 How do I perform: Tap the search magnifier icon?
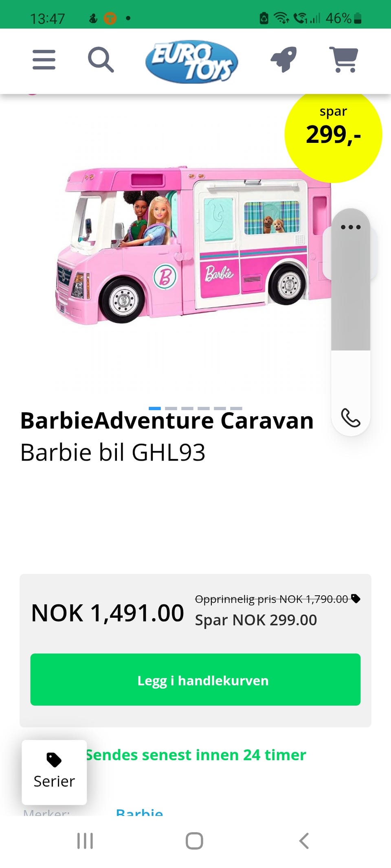[x=101, y=60]
